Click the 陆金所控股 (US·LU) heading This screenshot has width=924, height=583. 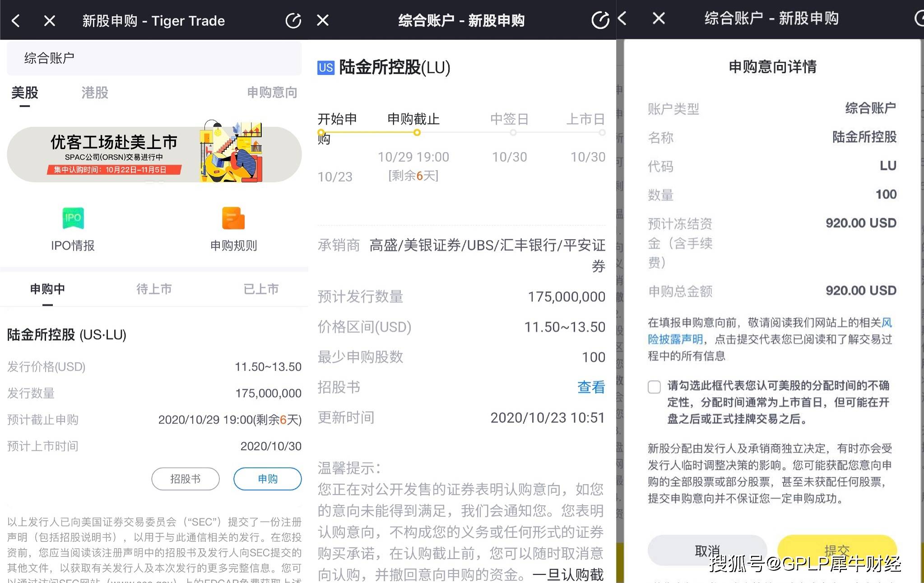click(67, 335)
